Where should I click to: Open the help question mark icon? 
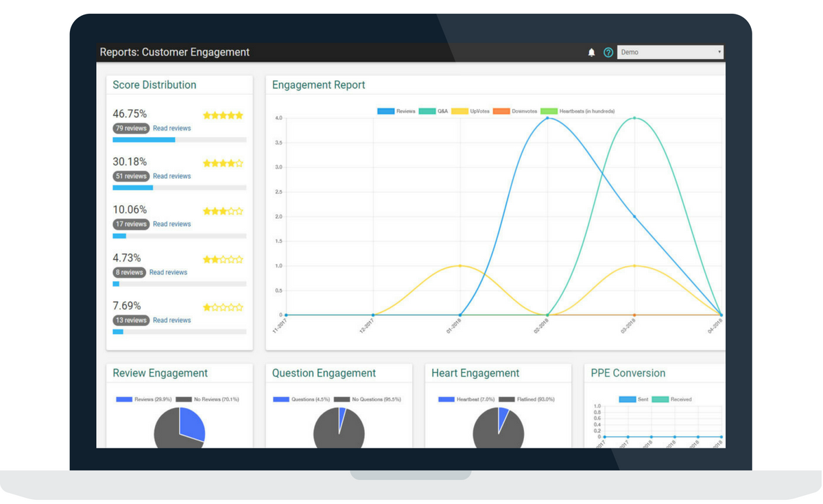point(608,53)
